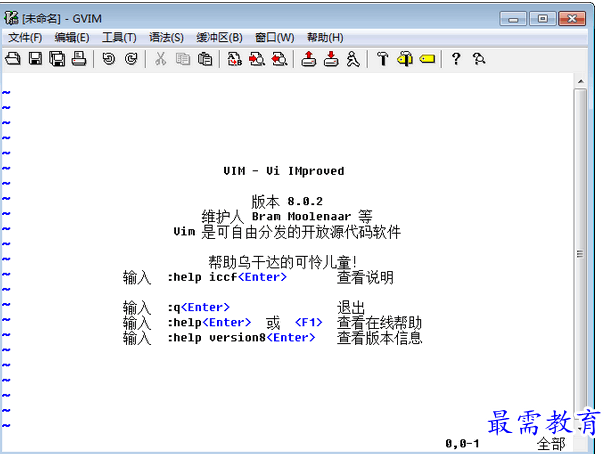Viewport: 609px width, 454px height.
Task: Open the 帮助(H) menu
Action: tap(325, 38)
